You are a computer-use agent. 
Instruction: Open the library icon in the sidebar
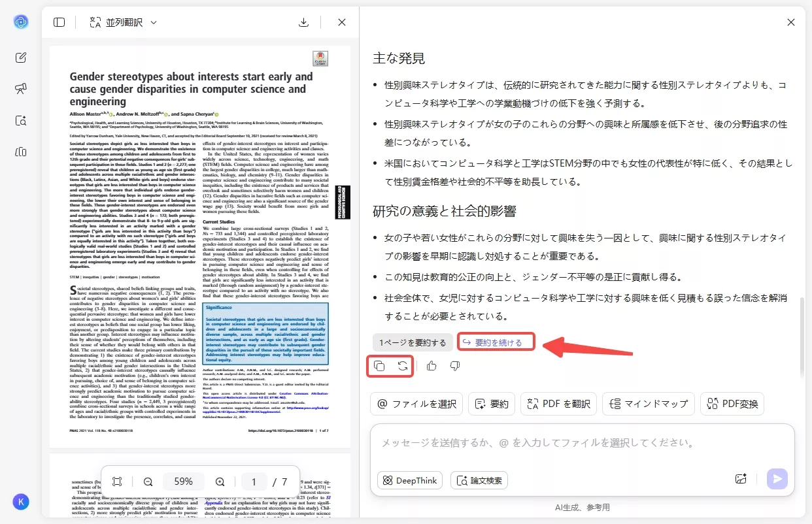(x=20, y=152)
